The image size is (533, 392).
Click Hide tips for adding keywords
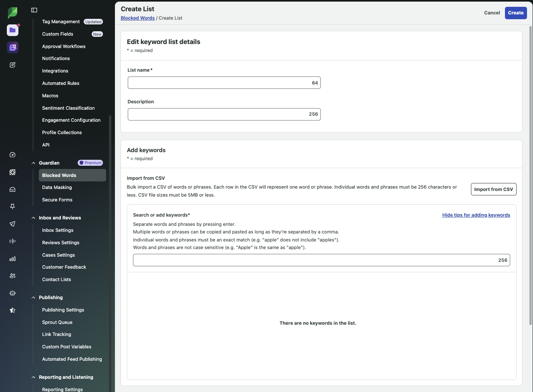click(476, 215)
